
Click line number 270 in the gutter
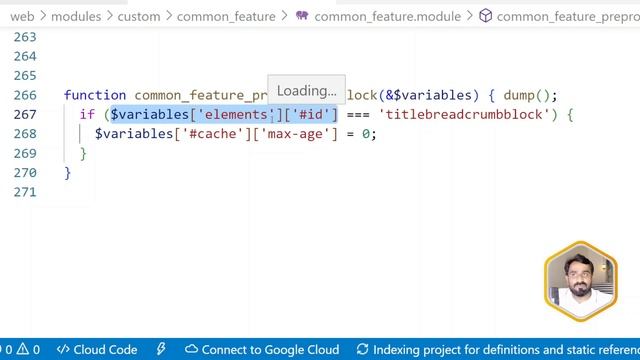tap(25, 173)
